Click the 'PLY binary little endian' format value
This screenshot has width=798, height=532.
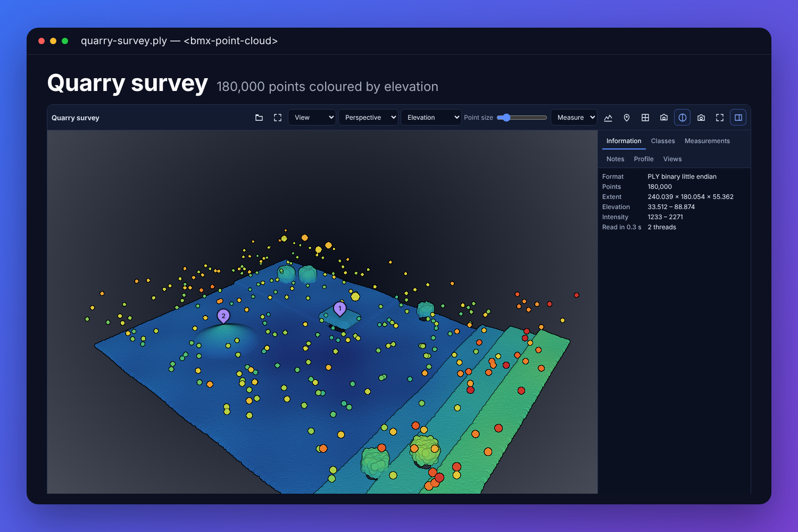point(682,177)
